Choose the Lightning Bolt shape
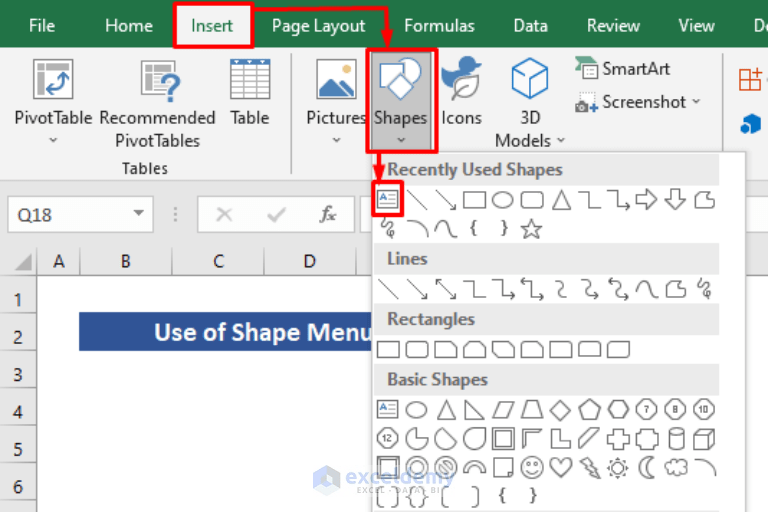Screen dimensions: 768x512 [x=590, y=468]
